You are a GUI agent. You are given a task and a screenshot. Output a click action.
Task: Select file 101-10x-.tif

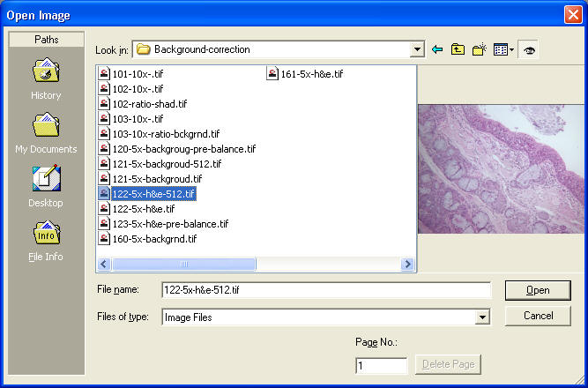coord(138,74)
